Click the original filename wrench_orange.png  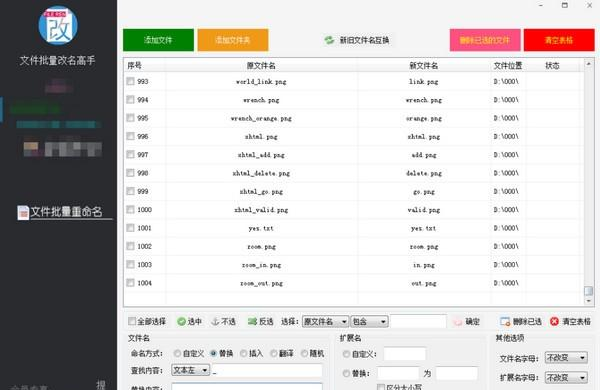261,118
